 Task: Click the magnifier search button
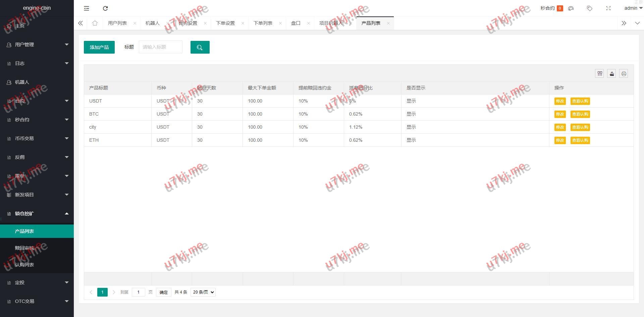pyautogui.click(x=200, y=47)
